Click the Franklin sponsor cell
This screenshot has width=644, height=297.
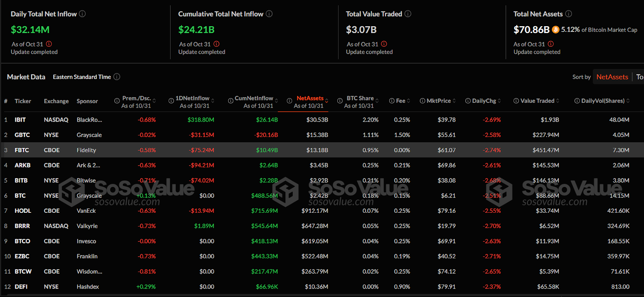pyautogui.click(x=87, y=256)
